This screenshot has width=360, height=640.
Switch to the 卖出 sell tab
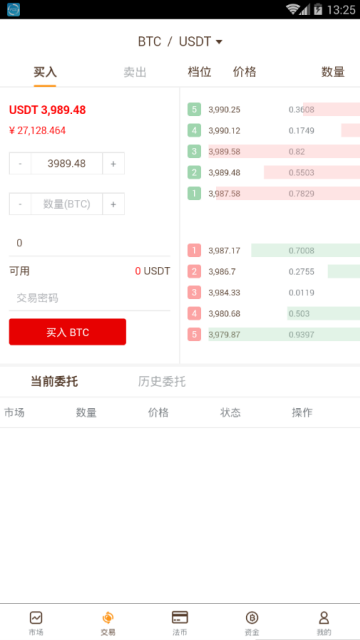(x=135, y=73)
